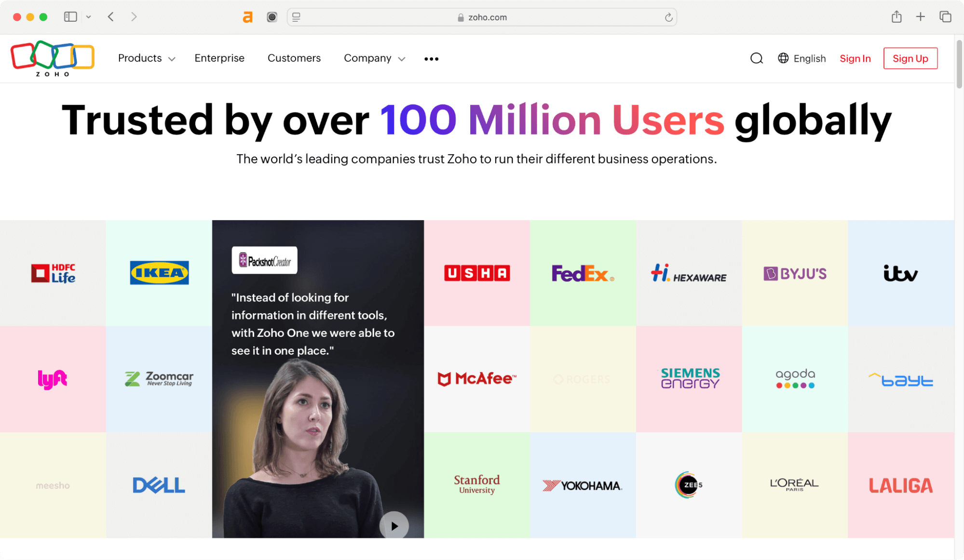
Task: Click the itv logo tile
Action: 901,273
